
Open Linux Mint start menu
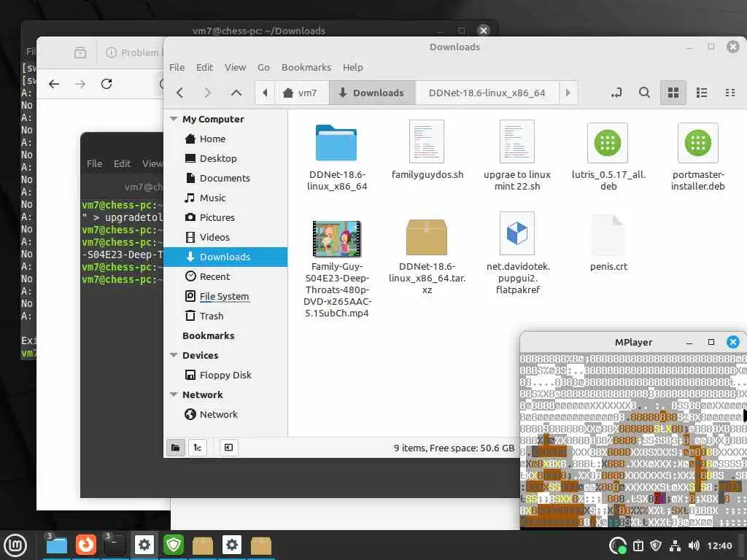coord(15,545)
